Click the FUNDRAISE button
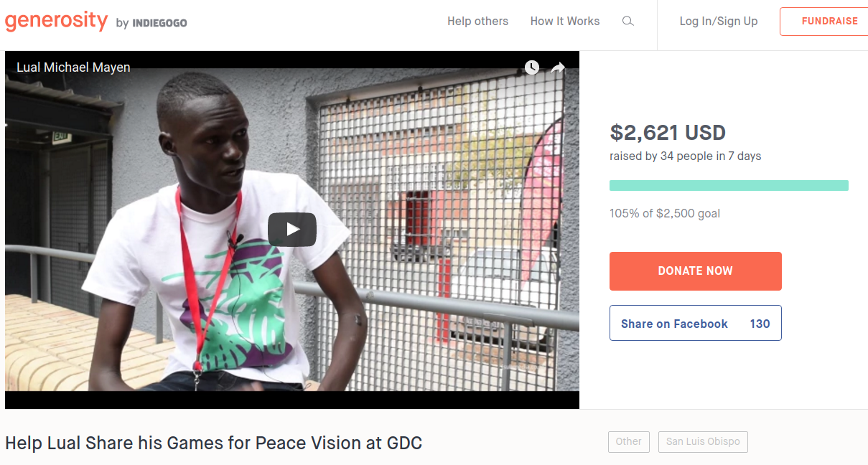 (824, 22)
